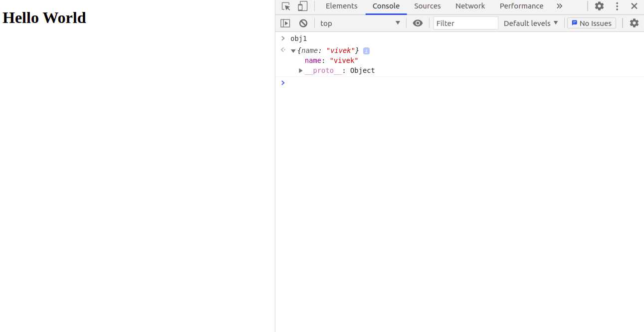Image resolution: width=644 pixels, height=332 pixels.
Task: Toggle the device toolbar icon
Action: coord(302,6)
